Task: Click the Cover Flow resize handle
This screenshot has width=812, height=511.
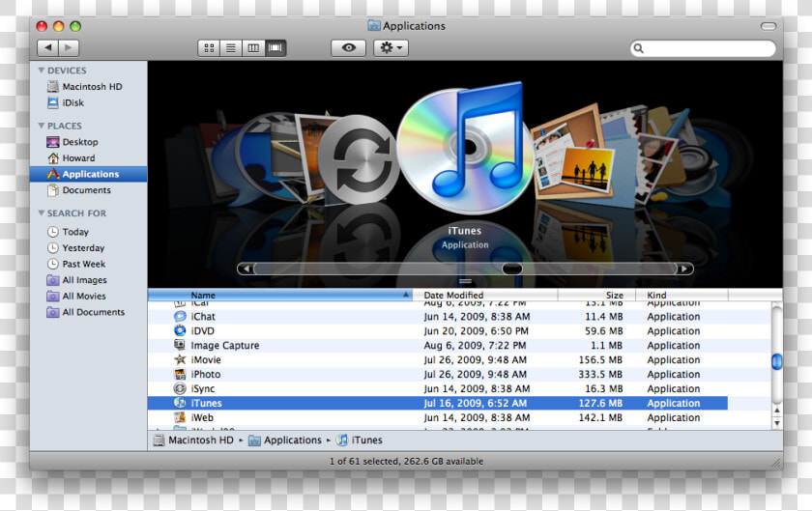Action: point(465,282)
